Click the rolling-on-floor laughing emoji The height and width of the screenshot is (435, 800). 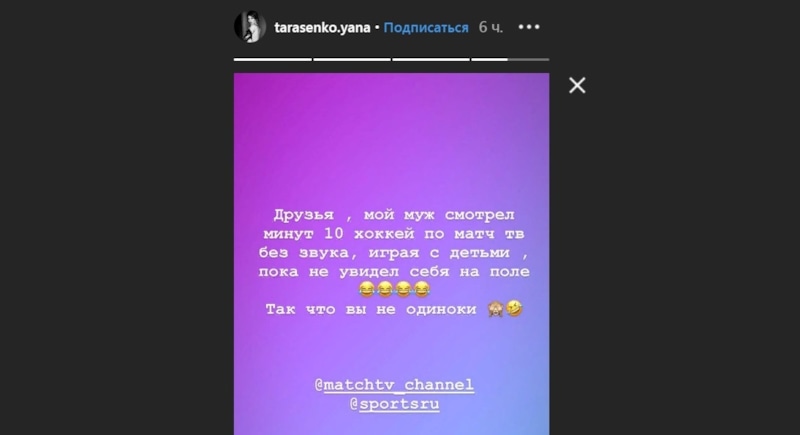(x=514, y=309)
